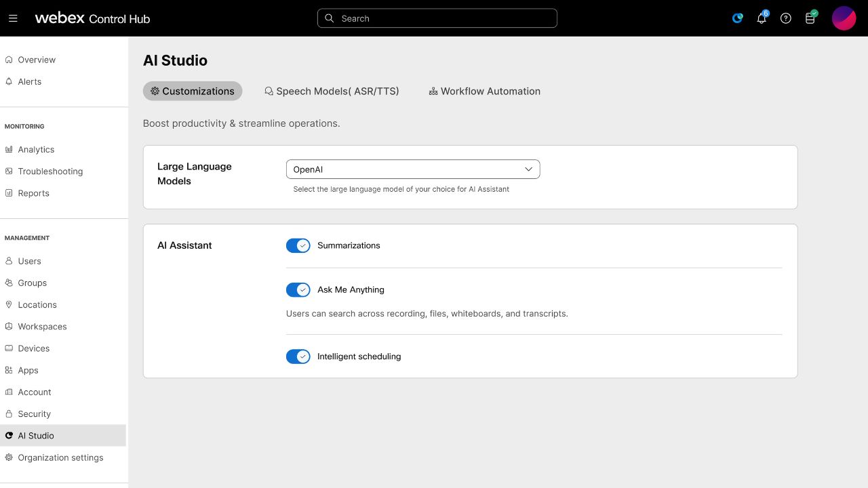868x488 pixels.
Task: Click the Analytics chart icon in sidebar
Action: click(x=9, y=150)
